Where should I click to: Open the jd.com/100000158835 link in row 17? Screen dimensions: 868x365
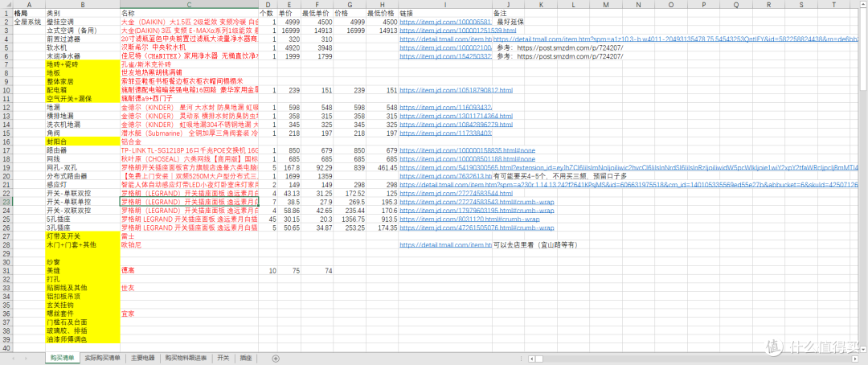(x=467, y=150)
